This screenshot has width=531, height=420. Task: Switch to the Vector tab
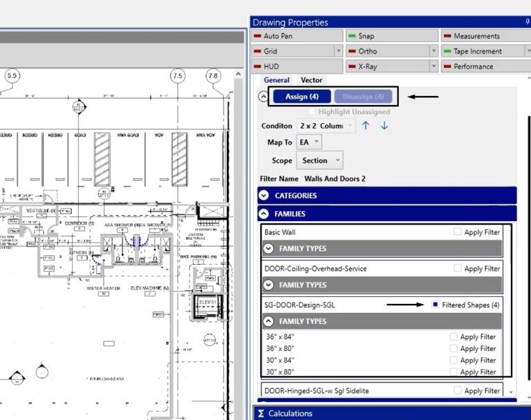[311, 80]
